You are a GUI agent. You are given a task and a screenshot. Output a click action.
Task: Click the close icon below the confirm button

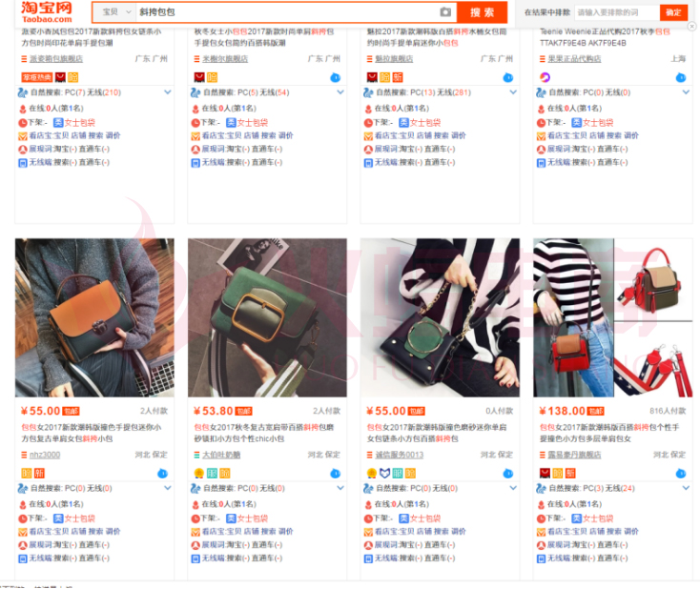coord(691,27)
